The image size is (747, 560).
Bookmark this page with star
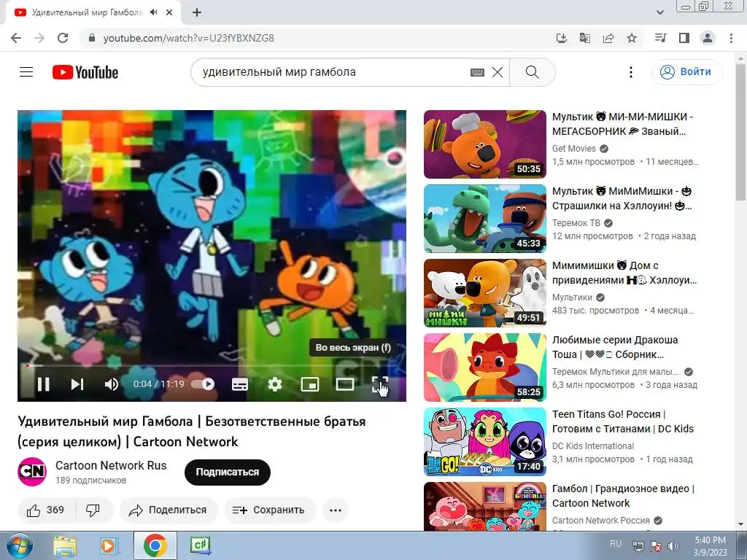632,38
